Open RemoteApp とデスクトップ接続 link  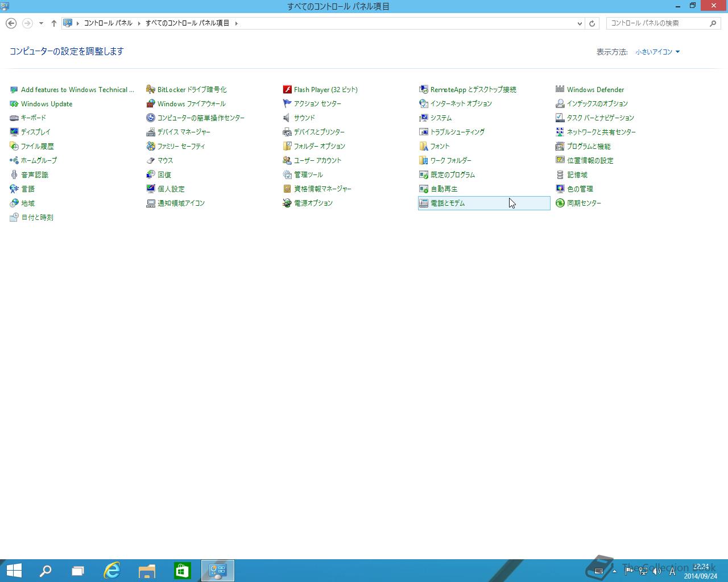click(x=473, y=90)
